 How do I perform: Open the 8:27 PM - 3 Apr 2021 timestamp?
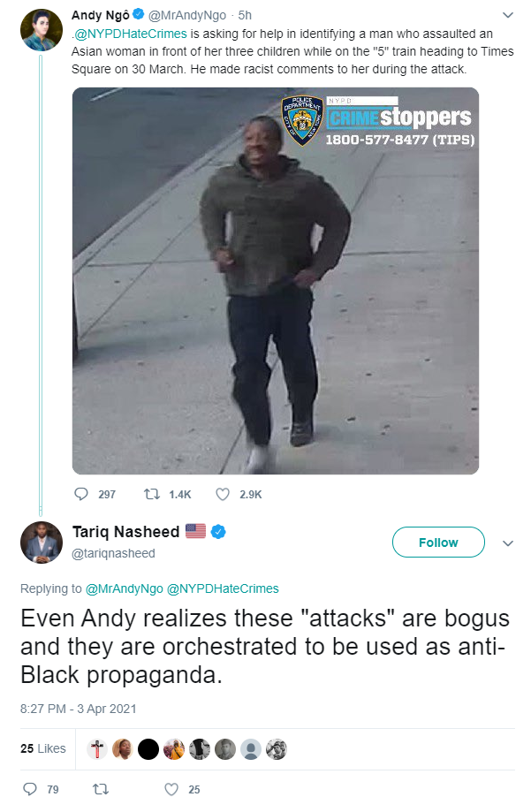point(79,709)
